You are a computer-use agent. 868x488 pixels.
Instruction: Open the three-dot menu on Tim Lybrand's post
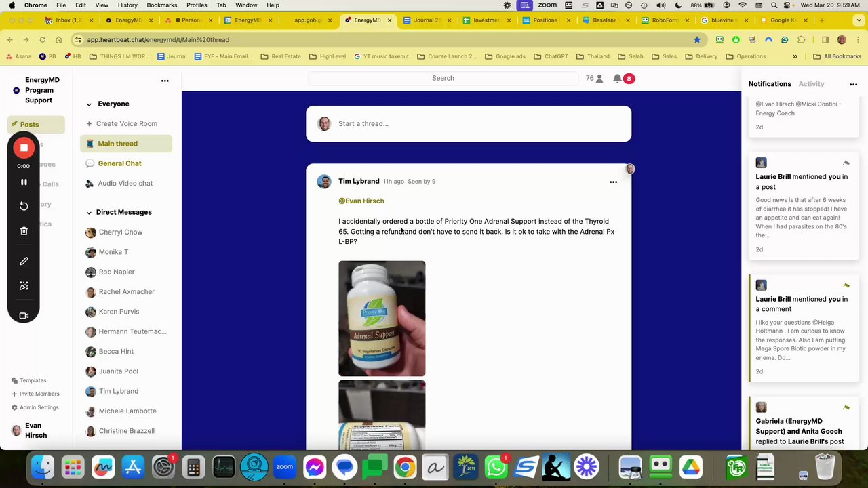point(613,182)
